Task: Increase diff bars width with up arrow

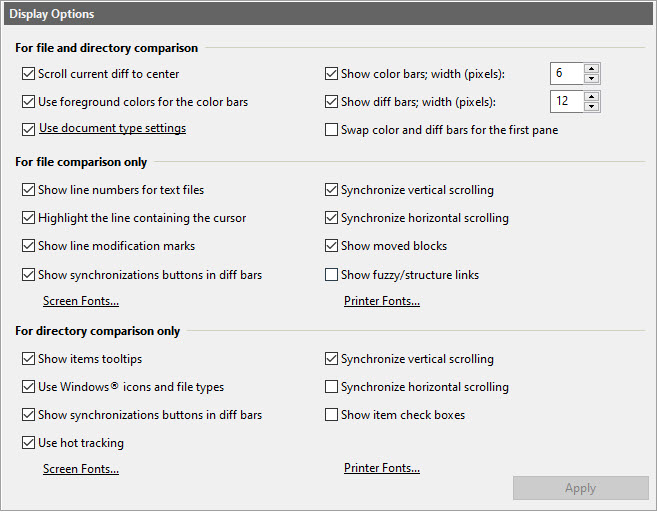Action: [x=591, y=96]
